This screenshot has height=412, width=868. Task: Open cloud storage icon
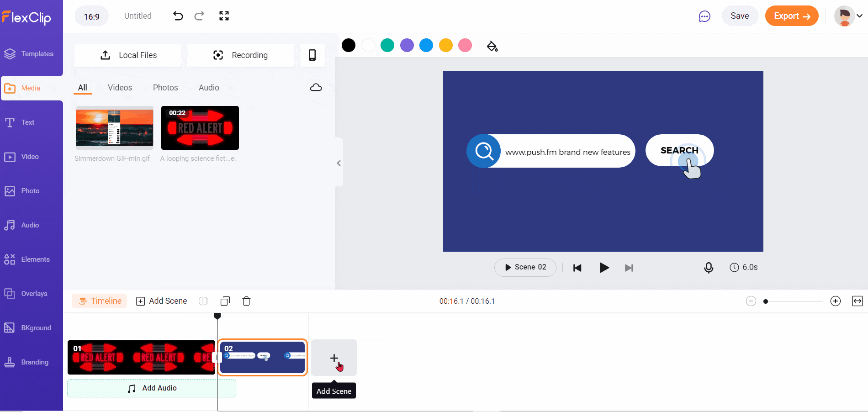pyautogui.click(x=316, y=88)
